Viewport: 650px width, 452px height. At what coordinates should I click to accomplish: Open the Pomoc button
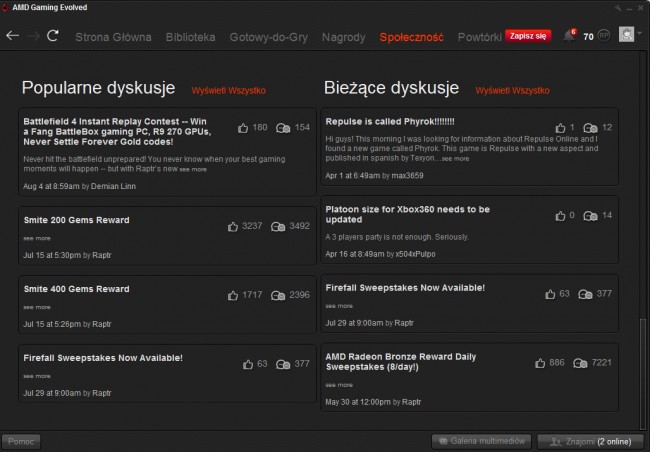[21, 442]
